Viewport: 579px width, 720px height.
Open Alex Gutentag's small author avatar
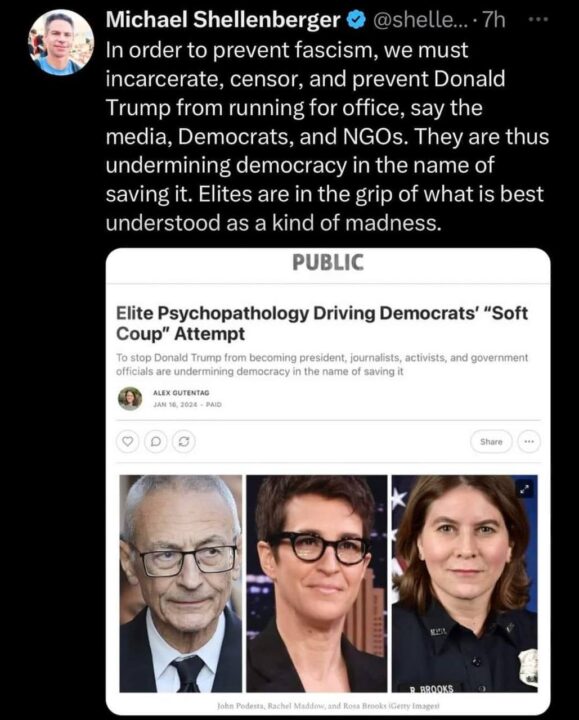130,398
